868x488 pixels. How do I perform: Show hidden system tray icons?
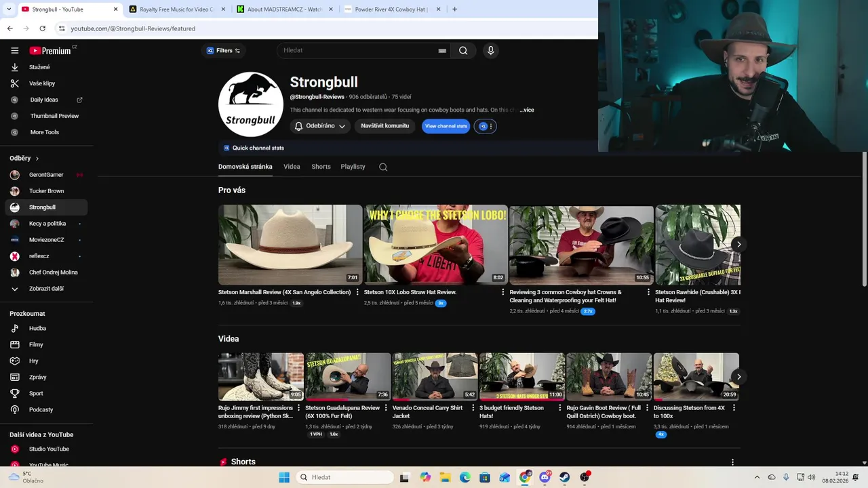(757, 477)
